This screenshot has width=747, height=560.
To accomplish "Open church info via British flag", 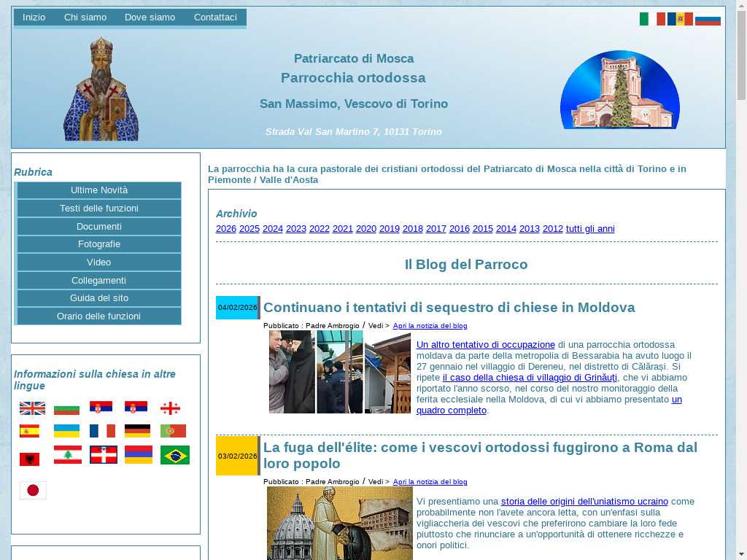I will point(32,408).
